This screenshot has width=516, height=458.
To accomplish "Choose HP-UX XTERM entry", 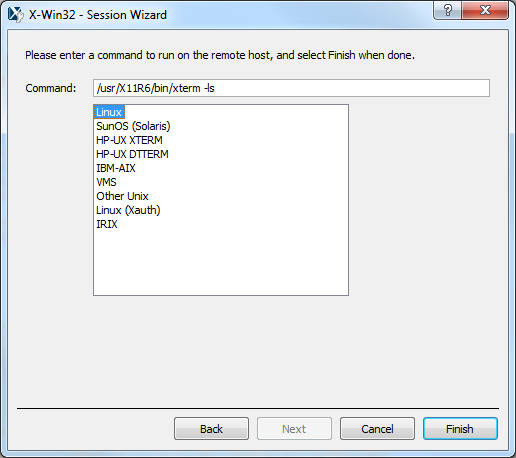I will point(129,140).
